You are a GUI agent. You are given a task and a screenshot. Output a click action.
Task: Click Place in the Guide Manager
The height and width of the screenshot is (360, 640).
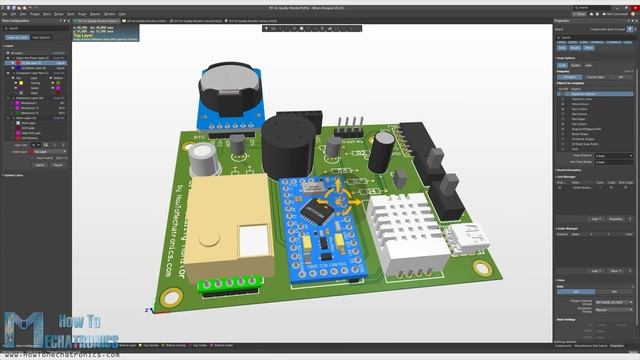click(616, 271)
